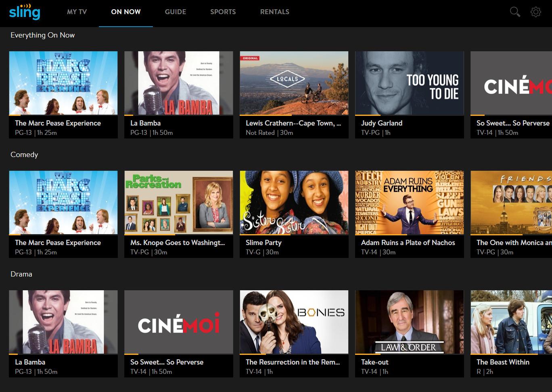Open the Friends thumbnail
This screenshot has width=552, height=392.
[511, 203]
